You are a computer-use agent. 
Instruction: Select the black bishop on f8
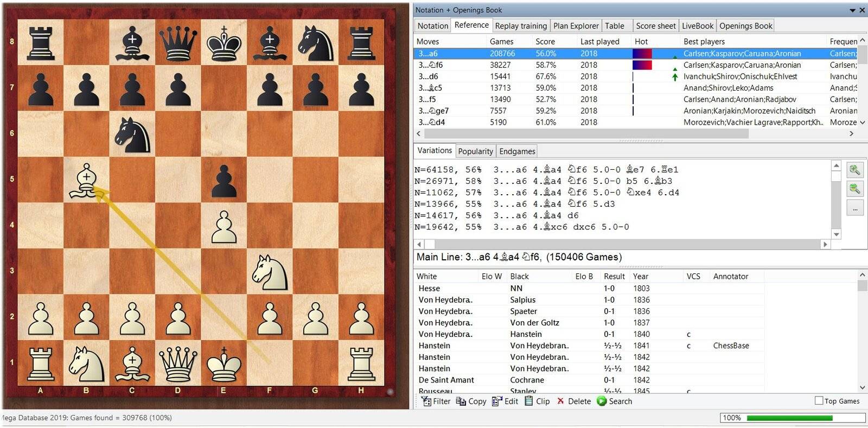coord(270,42)
